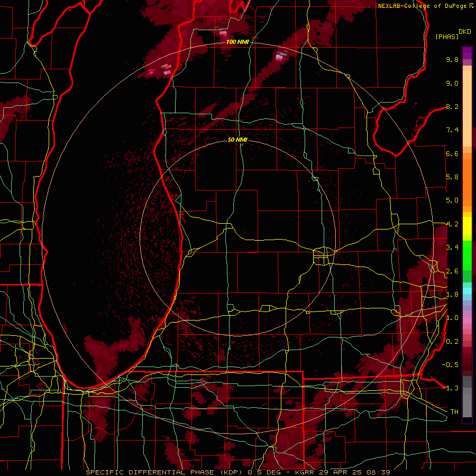Pick the orange segment of the color scale
Image resolution: width=476 pixels, height=476 pixels.
coord(467,183)
